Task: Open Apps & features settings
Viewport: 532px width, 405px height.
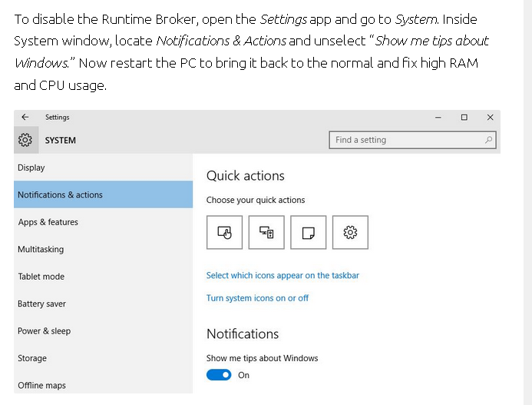Action: click(103, 222)
